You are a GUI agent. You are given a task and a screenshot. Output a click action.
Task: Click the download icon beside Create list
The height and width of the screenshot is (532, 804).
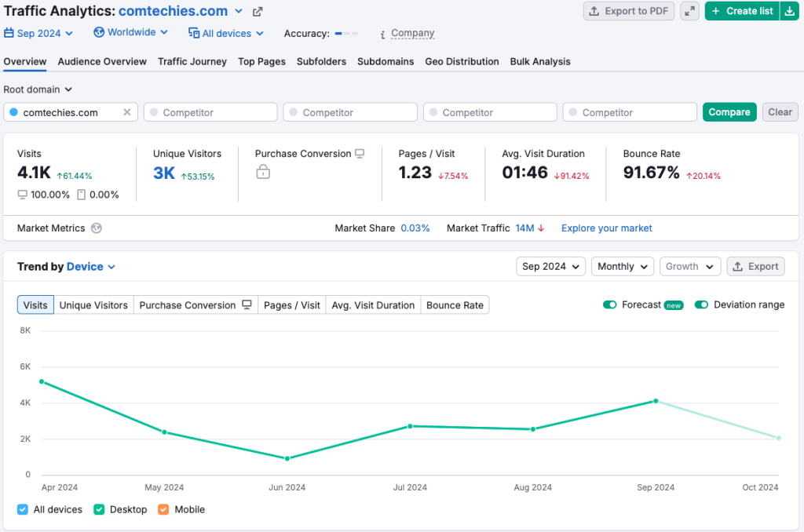pyautogui.click(x=790, y=11)
